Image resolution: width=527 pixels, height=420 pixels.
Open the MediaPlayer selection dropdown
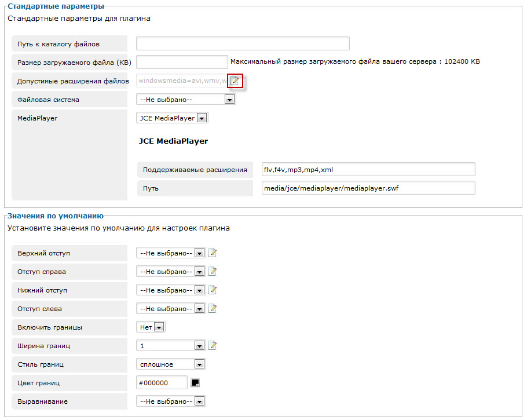point(172,118)
